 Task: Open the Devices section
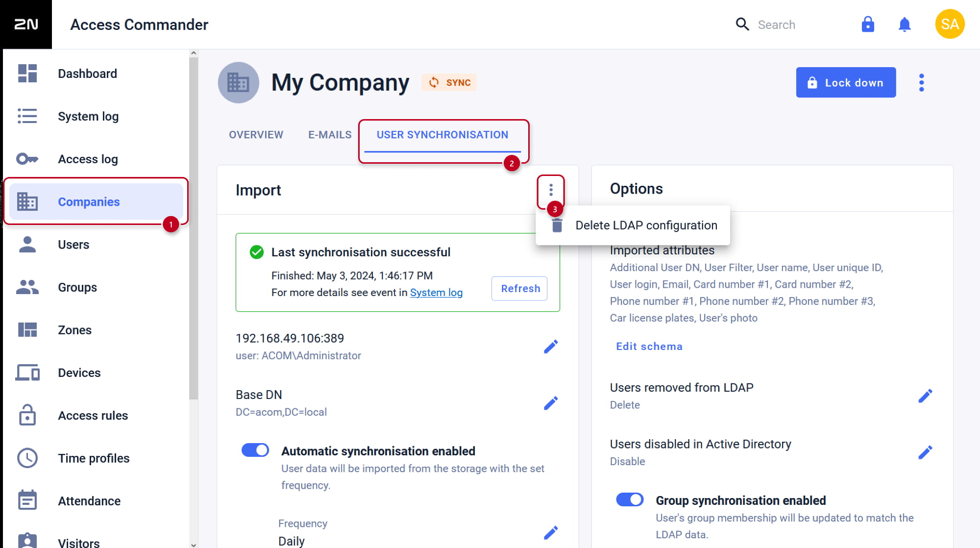[x=96, y=373]
